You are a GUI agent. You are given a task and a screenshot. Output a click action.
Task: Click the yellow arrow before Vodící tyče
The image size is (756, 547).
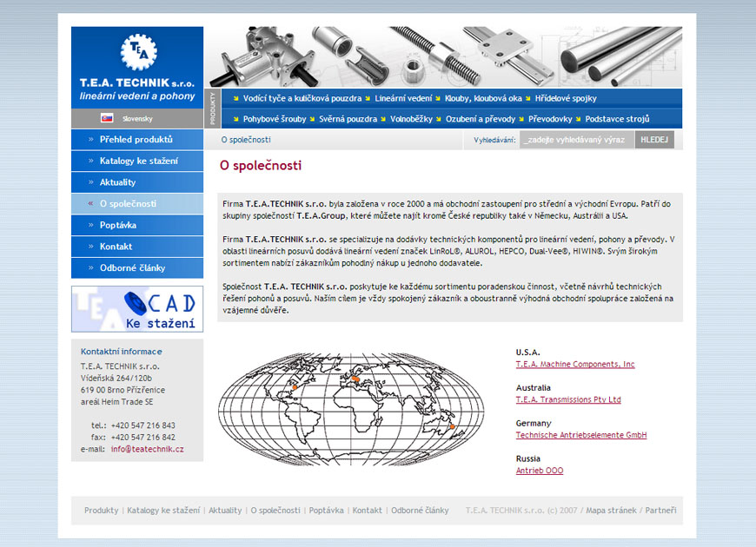tap(235, 98)
